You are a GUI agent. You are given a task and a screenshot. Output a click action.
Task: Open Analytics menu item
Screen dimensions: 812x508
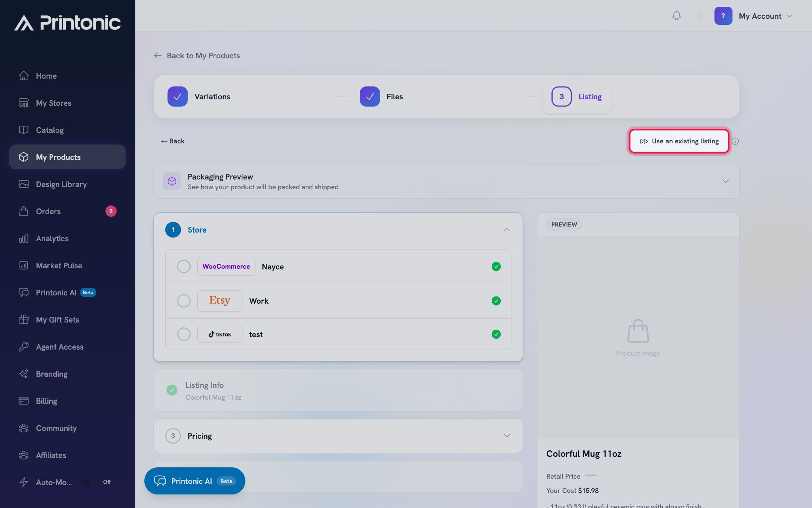pyautogui.click(x=67, y=238)
